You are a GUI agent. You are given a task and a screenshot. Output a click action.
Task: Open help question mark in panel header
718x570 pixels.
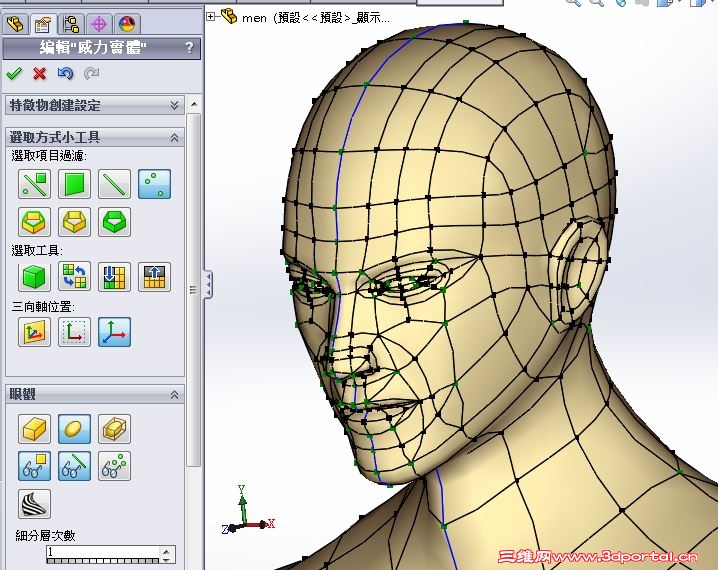(x=189, y=48)
